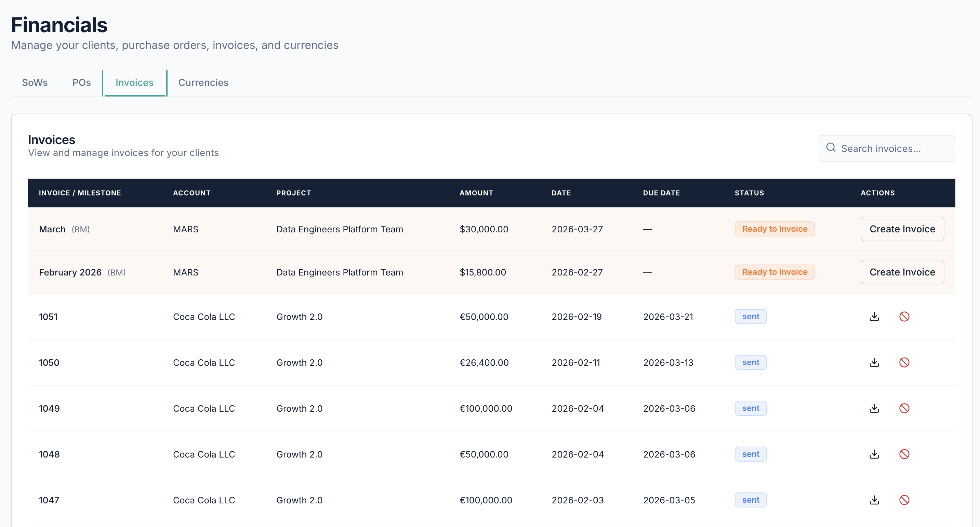The image size is (980, 527).
Task: Click invoice number 1048
Action: point(49,454)
